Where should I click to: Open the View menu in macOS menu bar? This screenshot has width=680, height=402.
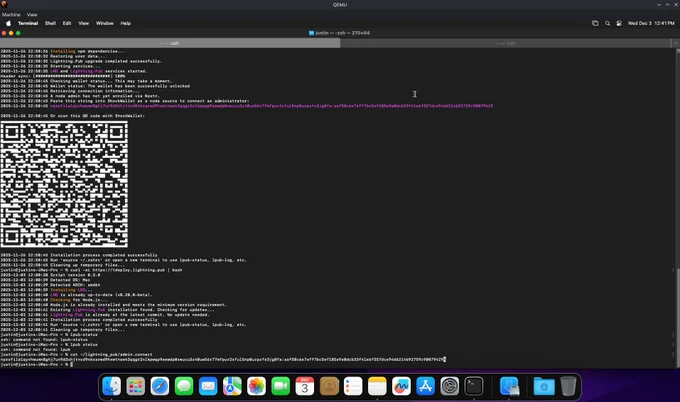coord(84,23)
